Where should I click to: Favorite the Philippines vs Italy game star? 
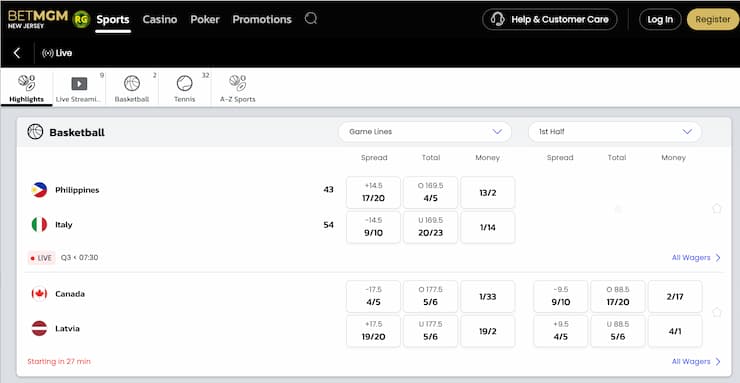717,208
